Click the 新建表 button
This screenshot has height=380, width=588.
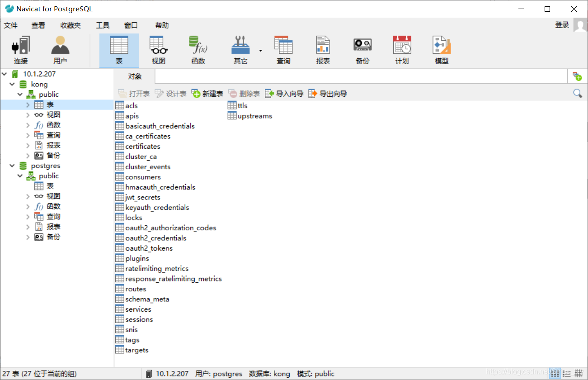click(x=207, y=94)
